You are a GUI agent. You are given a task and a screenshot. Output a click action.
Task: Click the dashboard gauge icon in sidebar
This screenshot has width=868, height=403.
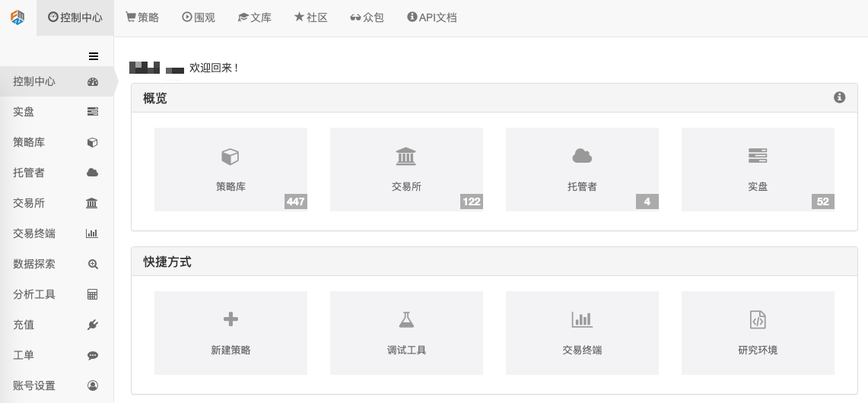click(x=93, y=82)
